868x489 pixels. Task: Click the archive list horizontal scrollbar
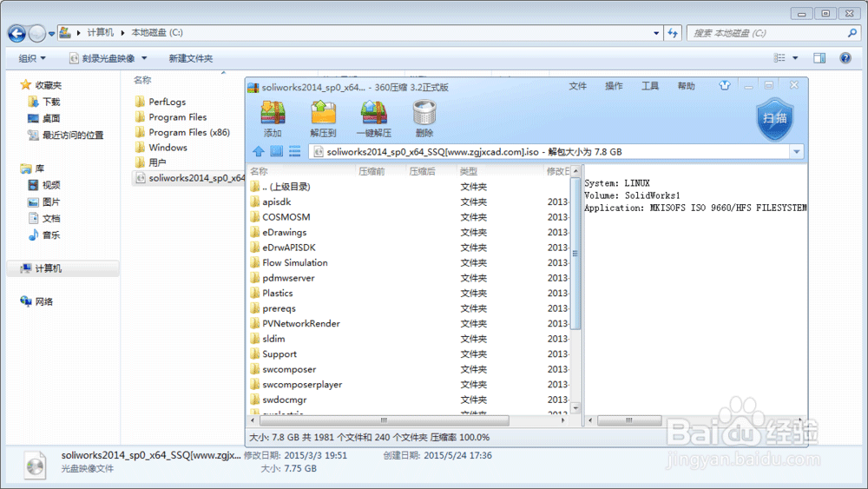[x=385, y=420]
